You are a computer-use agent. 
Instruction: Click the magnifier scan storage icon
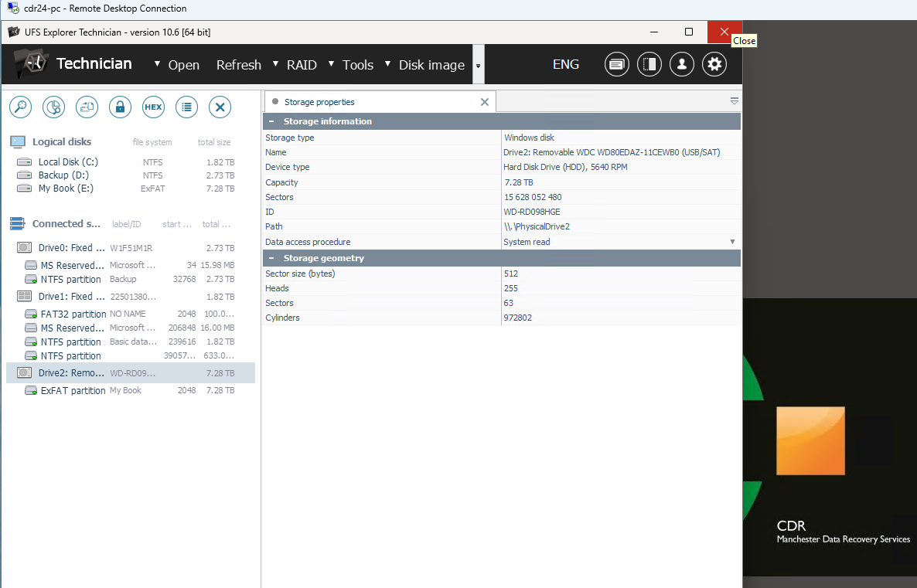(x=20, y=107)
